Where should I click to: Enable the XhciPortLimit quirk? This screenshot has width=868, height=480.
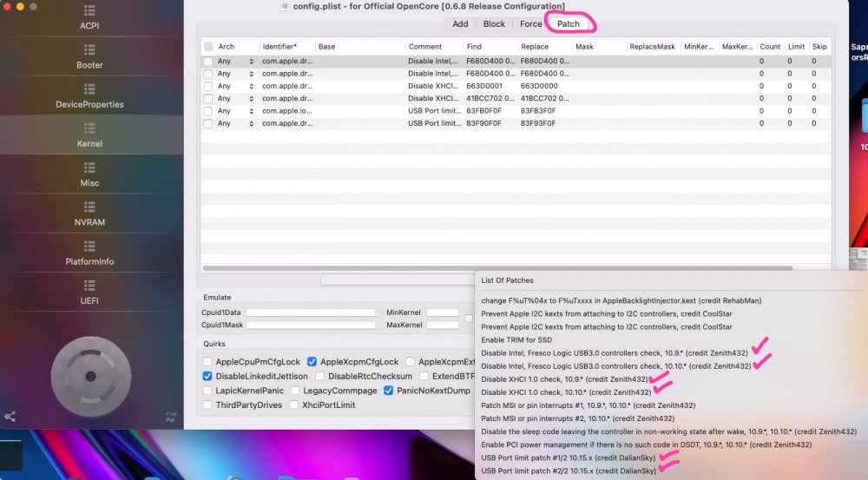click(293, 404)
